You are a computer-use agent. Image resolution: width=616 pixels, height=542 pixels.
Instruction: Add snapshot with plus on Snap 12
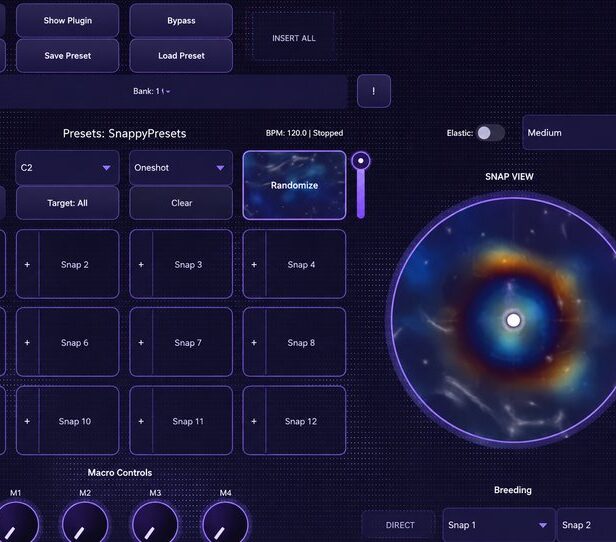click(x=254, y=421)
